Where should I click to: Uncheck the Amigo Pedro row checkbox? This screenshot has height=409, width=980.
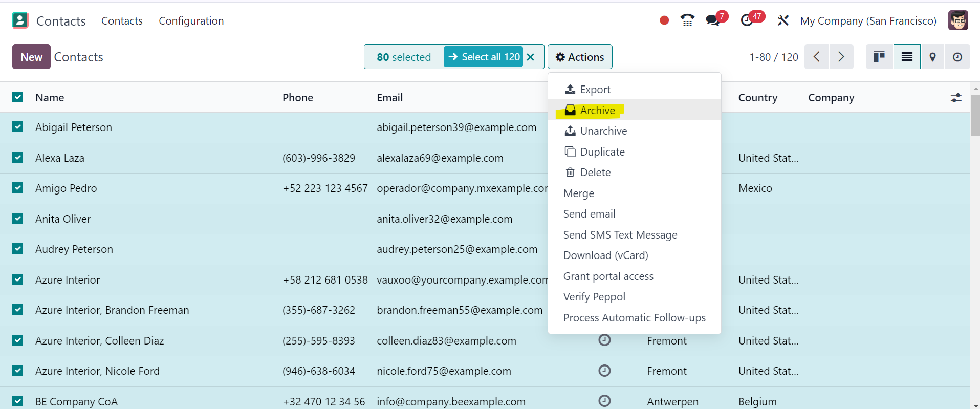[x=18, y=188]
